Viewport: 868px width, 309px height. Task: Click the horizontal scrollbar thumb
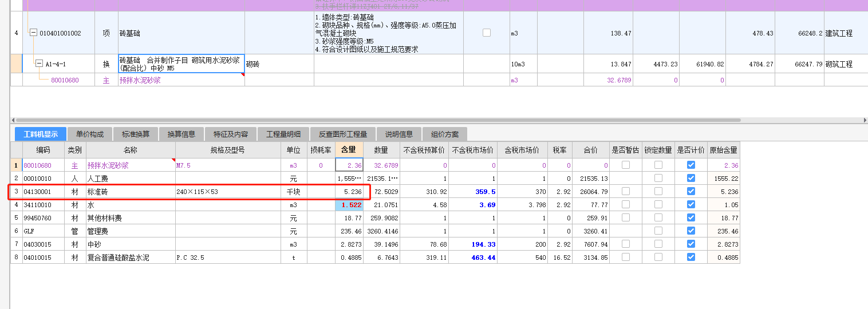(380, 120)
